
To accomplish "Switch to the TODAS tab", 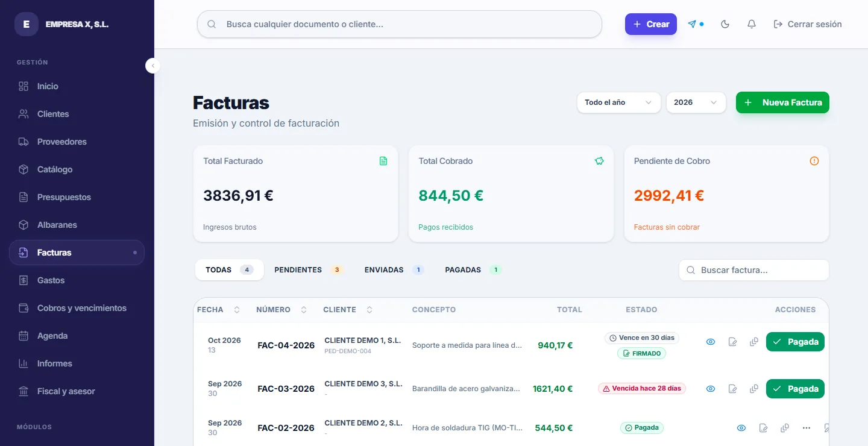I will tap(230, 270).
